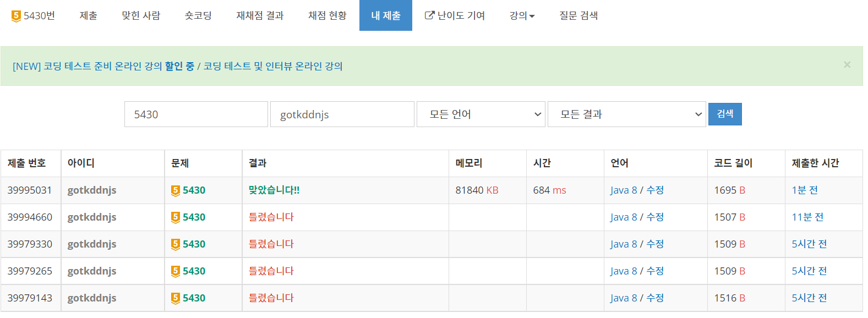The image size is (868, 318).
Task: Focus the problem number field containing 5430
Action: [x=196, y=114]
